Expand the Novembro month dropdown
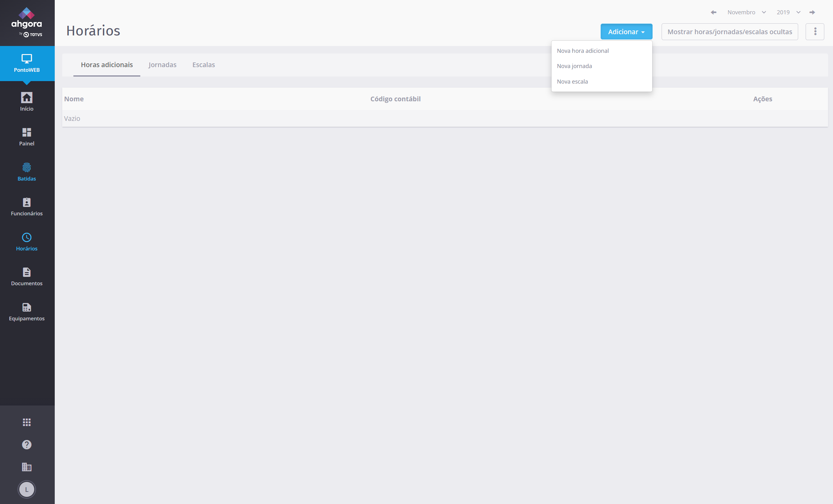 coord(746,12)
